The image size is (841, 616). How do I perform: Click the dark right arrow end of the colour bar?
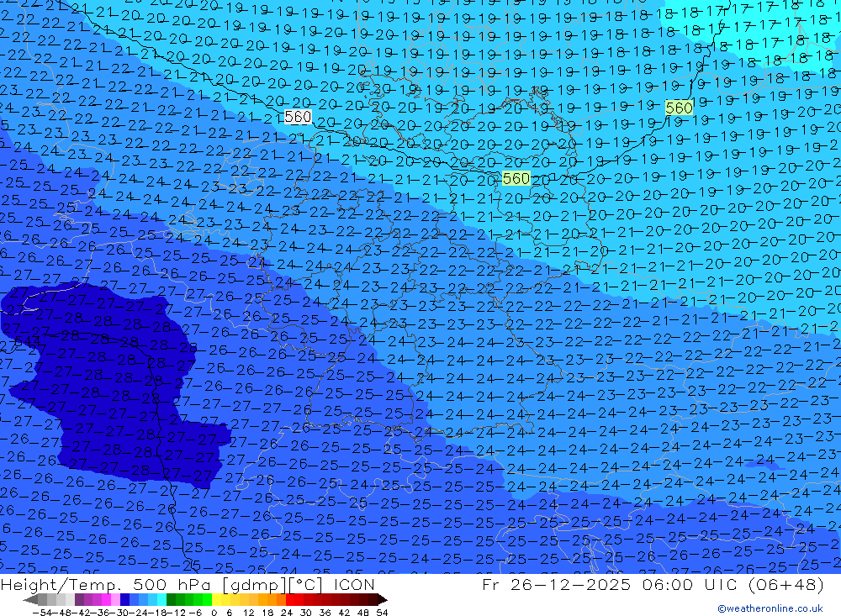[x=383, y=599]
